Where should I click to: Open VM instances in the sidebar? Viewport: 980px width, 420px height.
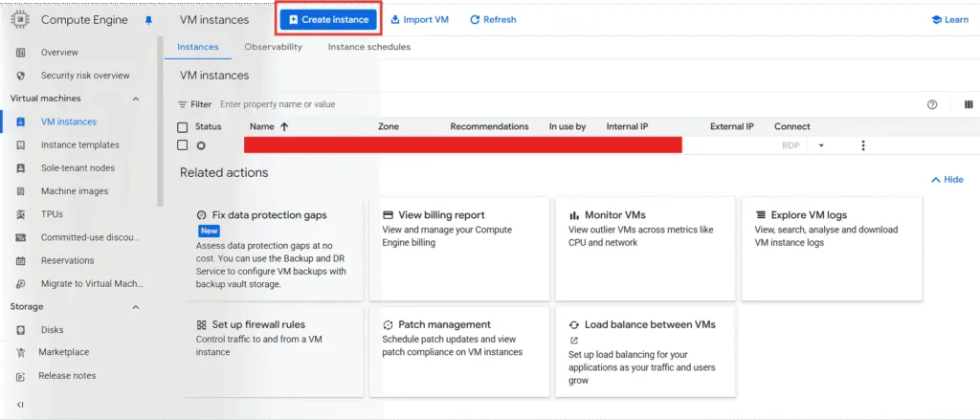coord(69,122)
